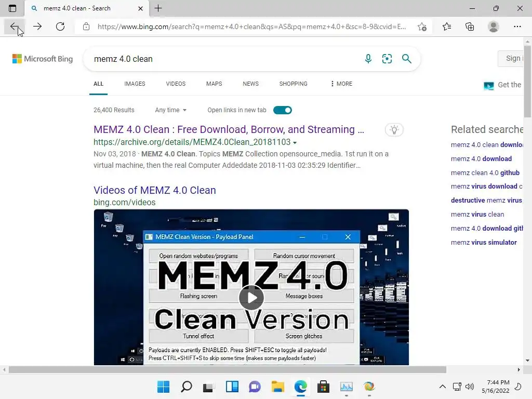Open the Videos of MEMZ 4.0 Clean link

(155, 190)
